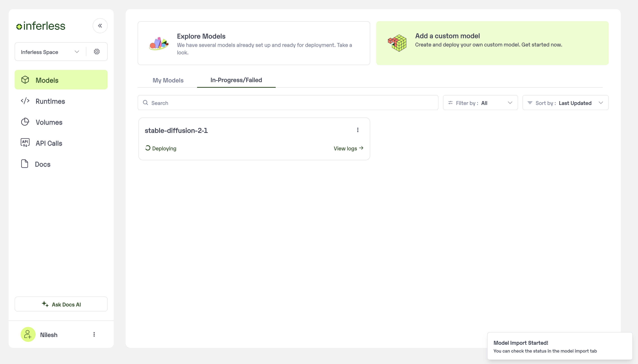Switch to the My Models tab
The width and height of the screenshot is (638, 364).
(x=168, y=80)
